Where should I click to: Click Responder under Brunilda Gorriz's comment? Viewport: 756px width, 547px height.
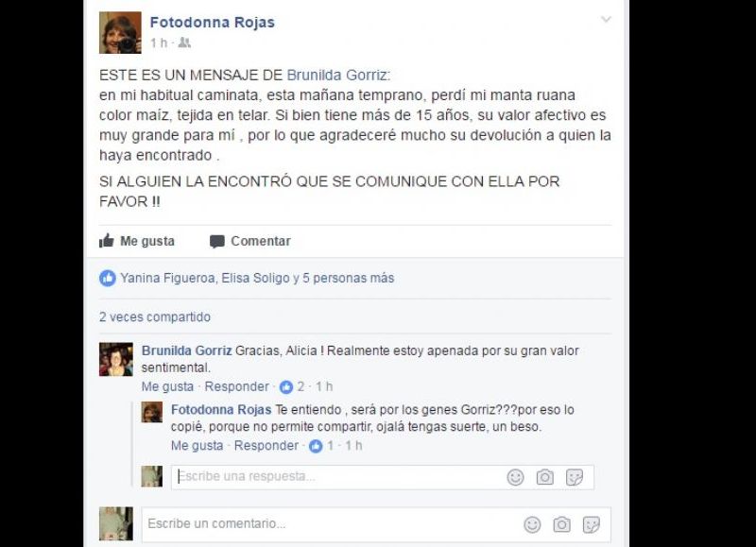point(237,386)
